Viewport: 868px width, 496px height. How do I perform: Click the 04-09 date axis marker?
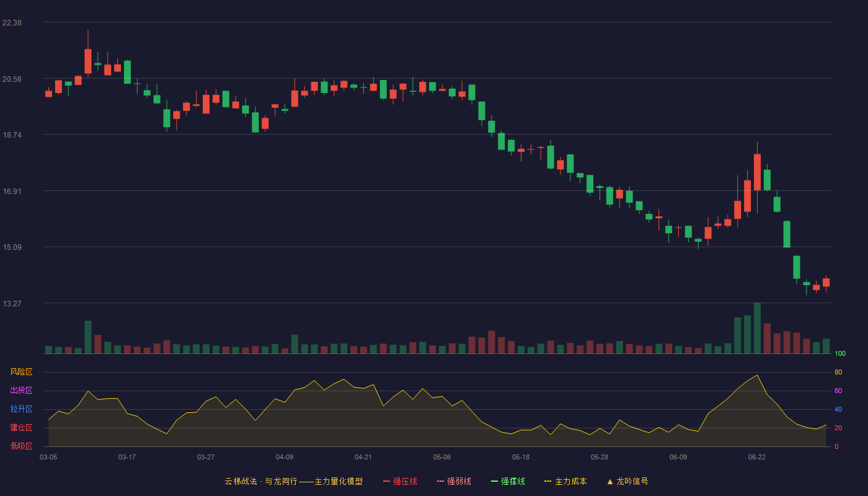(x=285, y=457)
